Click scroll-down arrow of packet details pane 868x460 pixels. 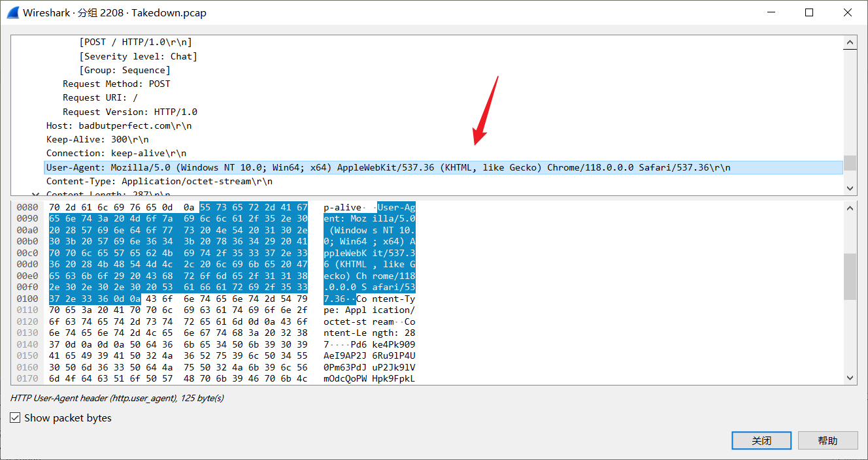pos(850,188)
